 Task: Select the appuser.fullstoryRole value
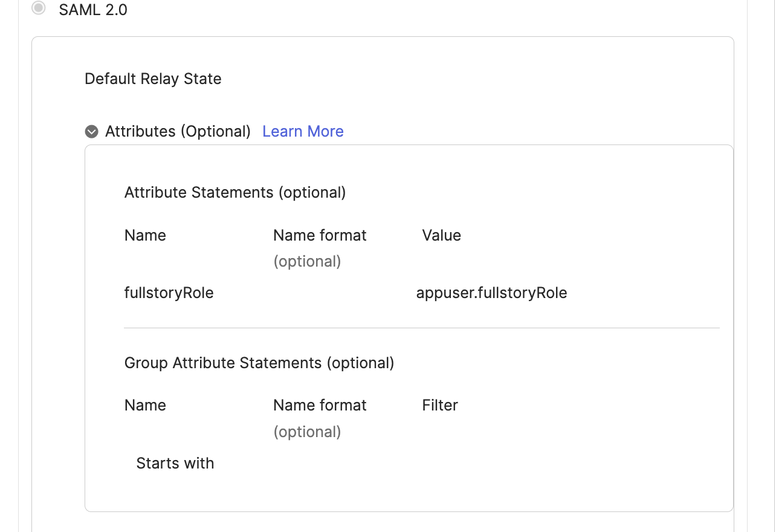491,293
